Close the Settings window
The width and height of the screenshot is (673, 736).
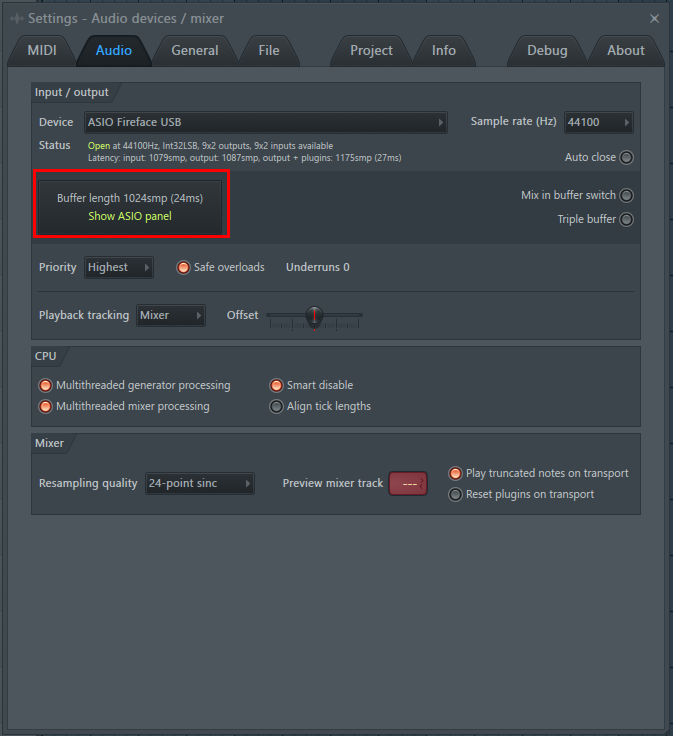(654, 18)
